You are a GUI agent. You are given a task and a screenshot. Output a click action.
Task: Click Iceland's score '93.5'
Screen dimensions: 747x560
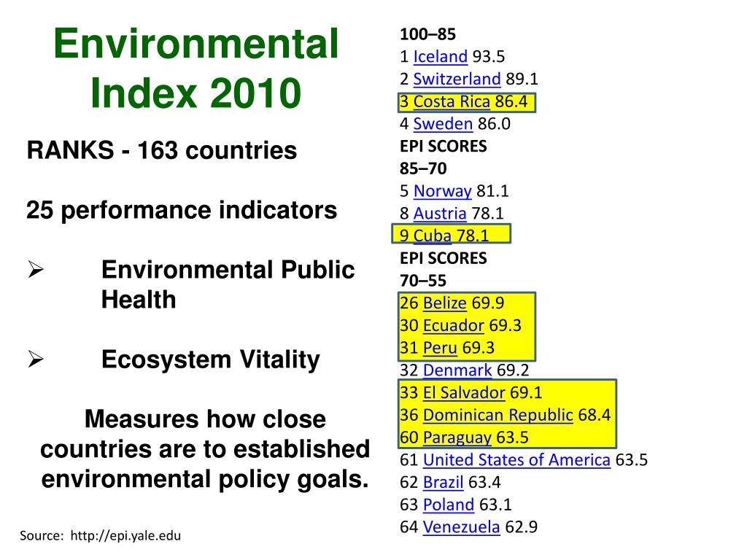[x=489, y=57]
